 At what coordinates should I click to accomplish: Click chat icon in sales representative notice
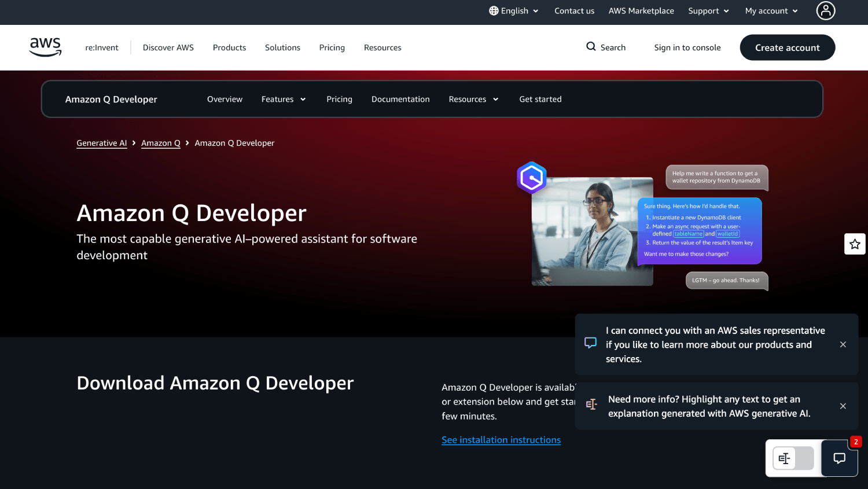pyautogui.click(x=590, y=343)
